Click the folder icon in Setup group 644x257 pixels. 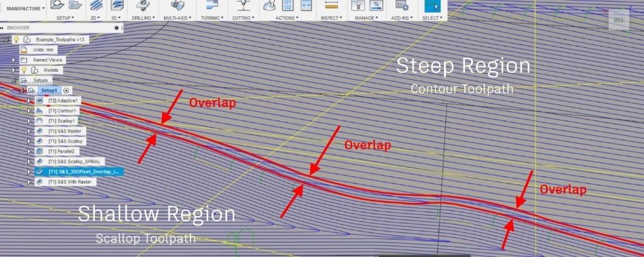pos(75,4)
